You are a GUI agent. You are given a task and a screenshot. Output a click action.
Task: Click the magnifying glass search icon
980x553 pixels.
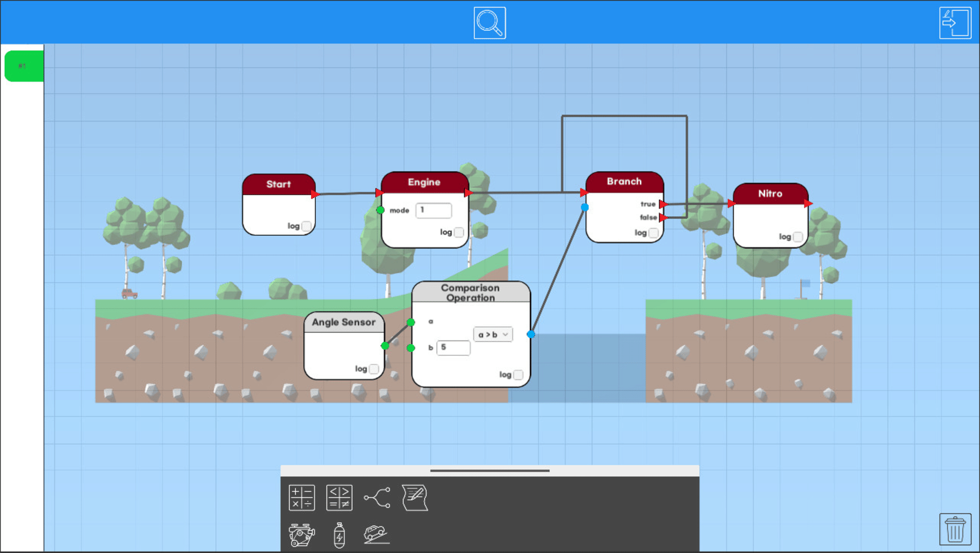coord(489,23)
